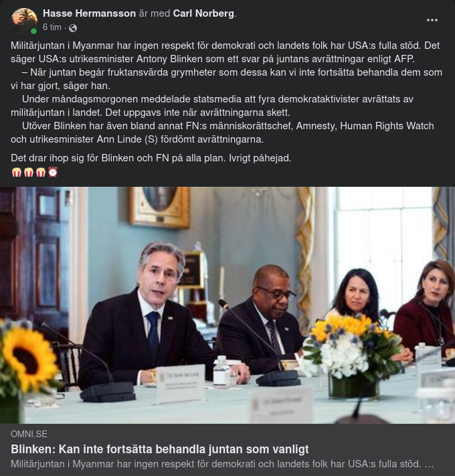Click the OMNI.SE source label
This screenshot has height=476, width=455.
point(29,434)
